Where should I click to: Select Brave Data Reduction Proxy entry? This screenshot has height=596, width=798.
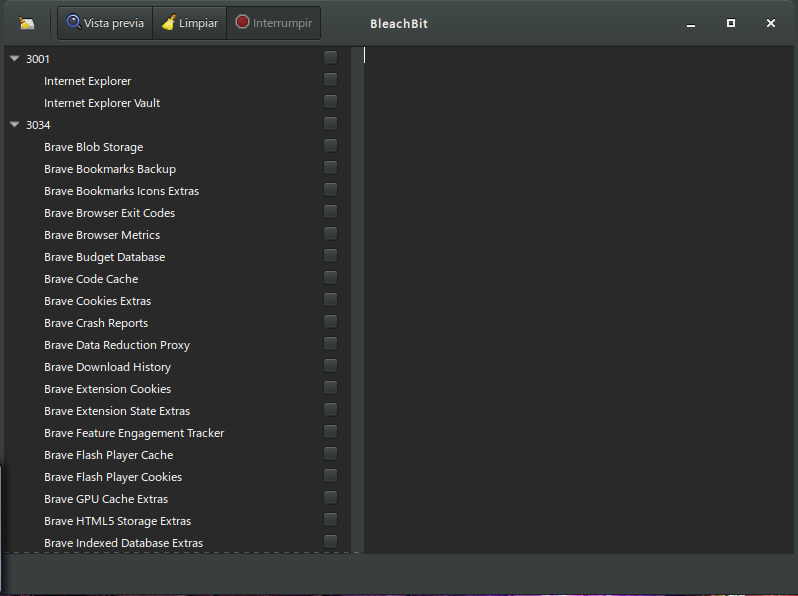(x=117, y=345)
